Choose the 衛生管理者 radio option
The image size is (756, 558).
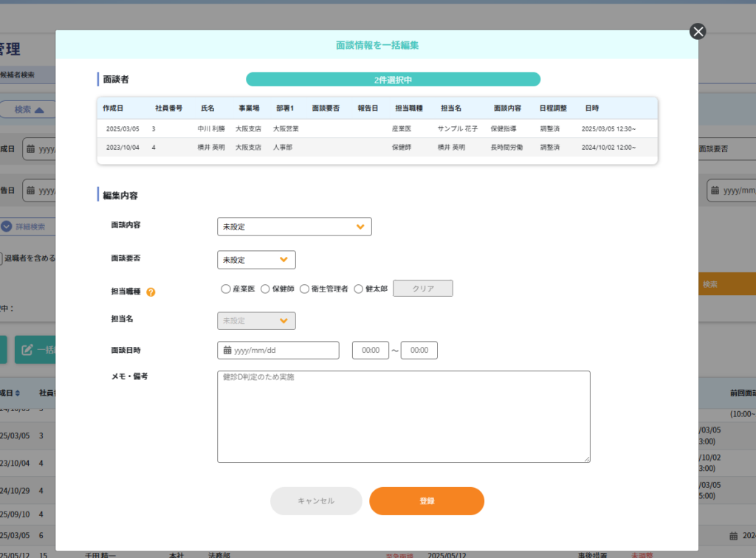pyautogui.click(x=305, y=289)
